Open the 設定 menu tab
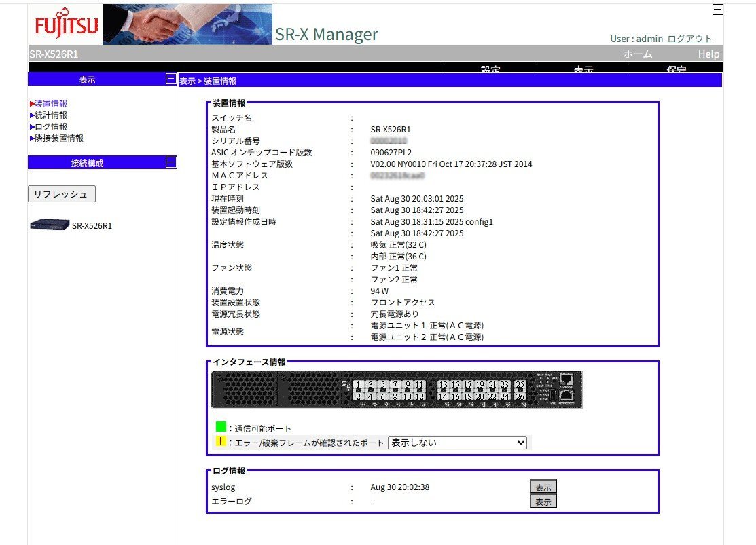This screenshot has width=756, height=545. pyautogui.click(x=490, y=67)
